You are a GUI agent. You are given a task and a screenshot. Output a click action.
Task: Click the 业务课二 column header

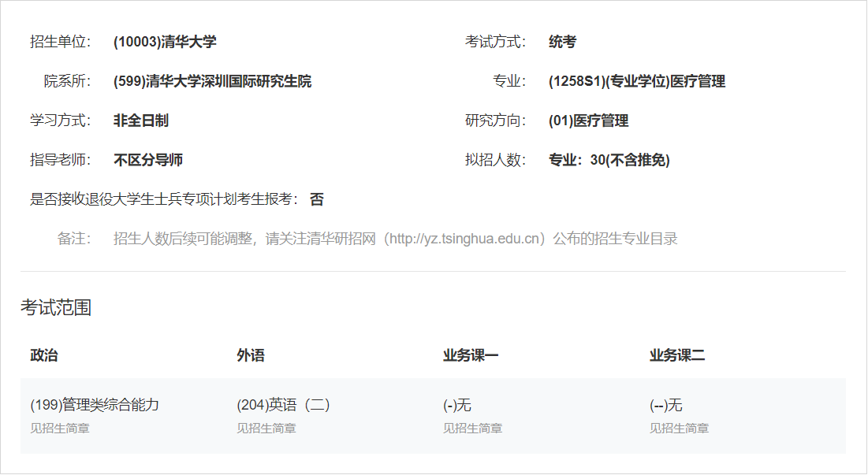[x=677, y=355]
